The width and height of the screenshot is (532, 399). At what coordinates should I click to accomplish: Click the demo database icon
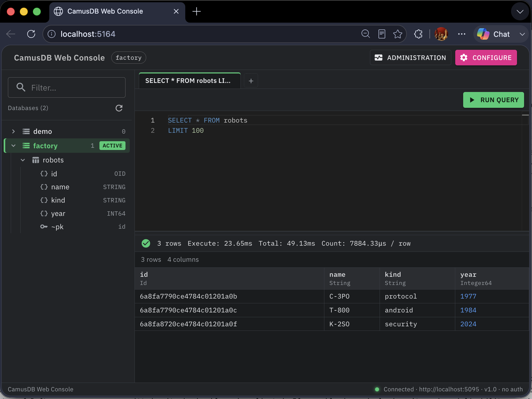pos(26,131)
